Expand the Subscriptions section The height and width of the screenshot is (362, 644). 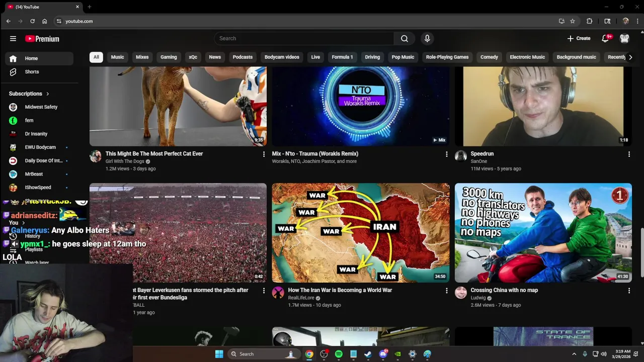tap(29, 94)
